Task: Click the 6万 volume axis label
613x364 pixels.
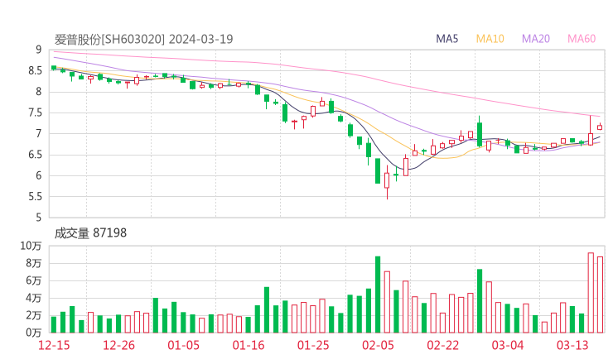Action: (x=33, y=280)
